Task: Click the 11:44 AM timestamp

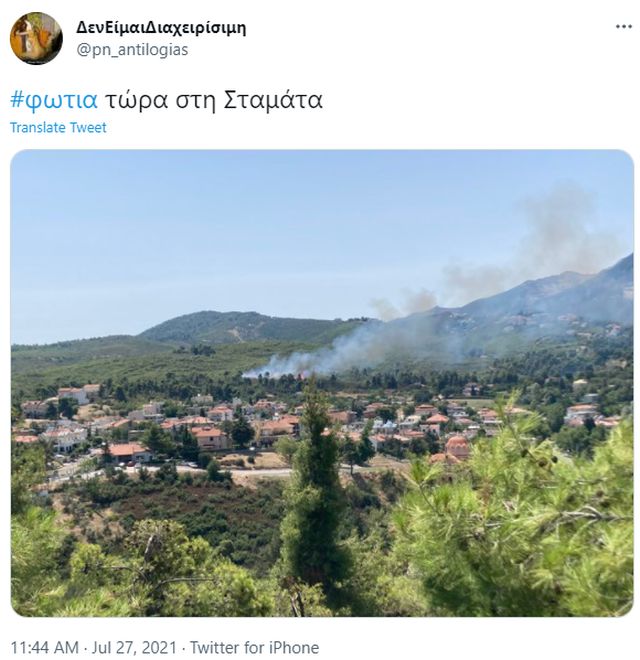Action: point(44,647)
